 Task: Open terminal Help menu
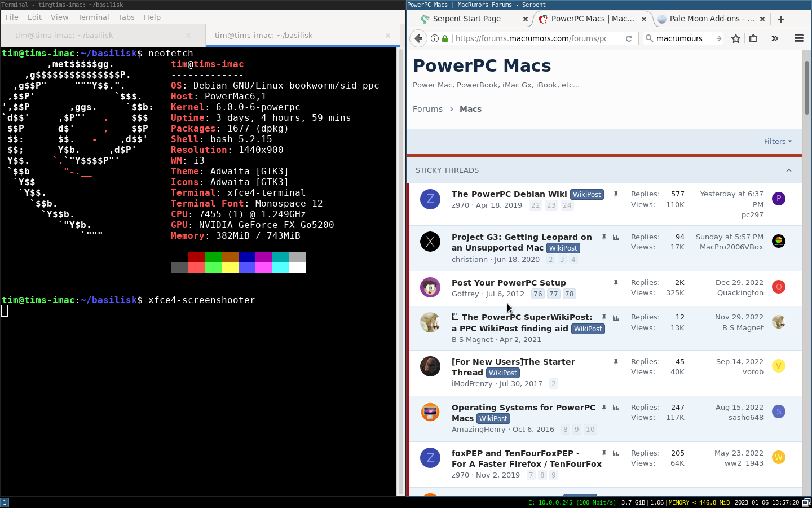pos(152,17)
